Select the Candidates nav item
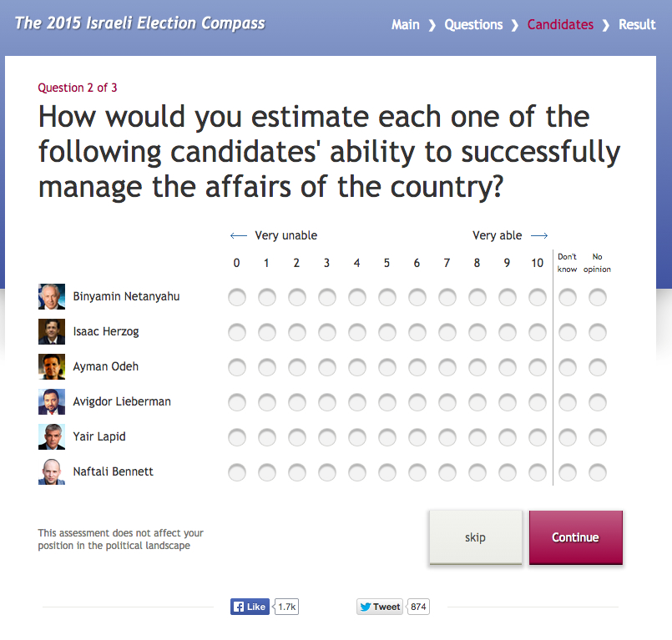 pos(560,24)
